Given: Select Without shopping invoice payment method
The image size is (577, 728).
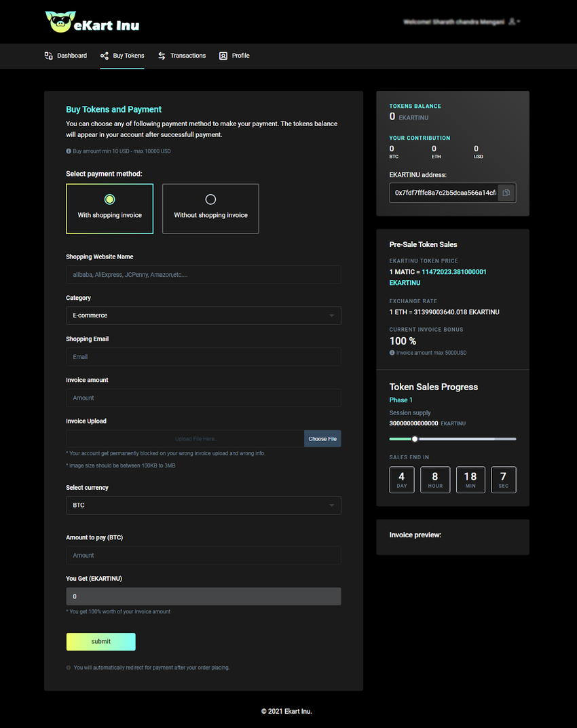Looking at the screenshot, I should 210,208.
